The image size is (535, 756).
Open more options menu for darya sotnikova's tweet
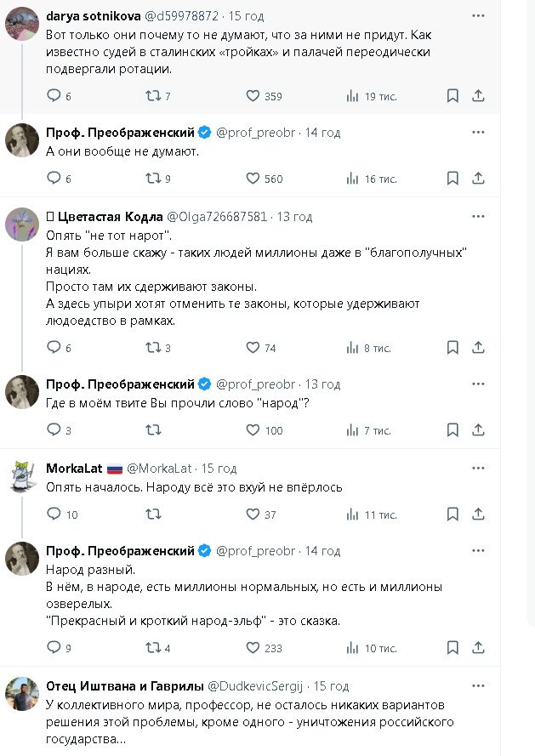coord(478,15)
